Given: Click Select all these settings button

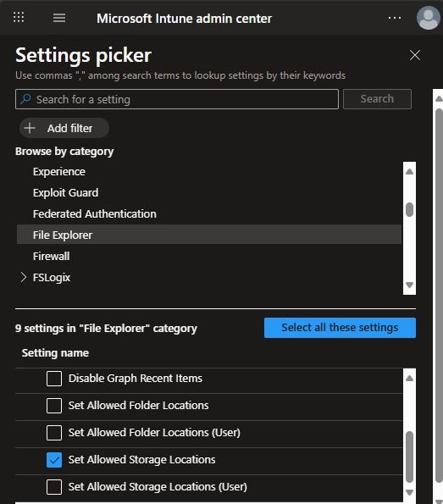Looking at the screenshot, I should pyautogui.click(x=340, y=328).
